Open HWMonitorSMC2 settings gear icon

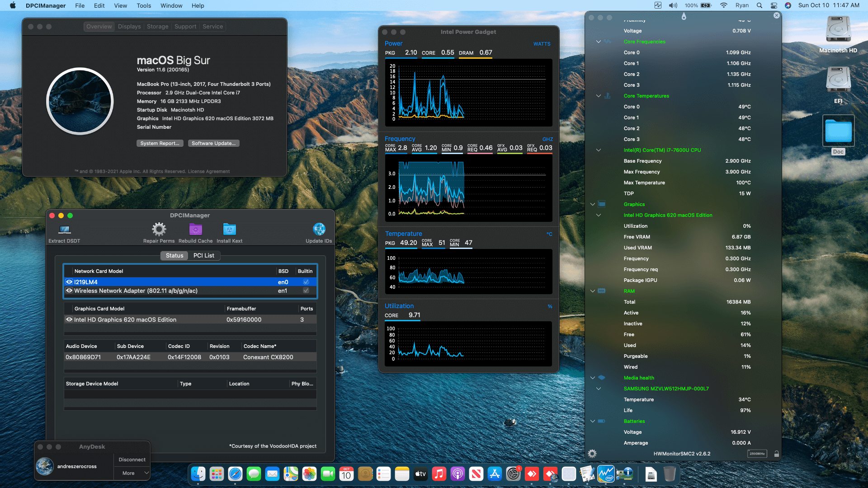point(592,454)
